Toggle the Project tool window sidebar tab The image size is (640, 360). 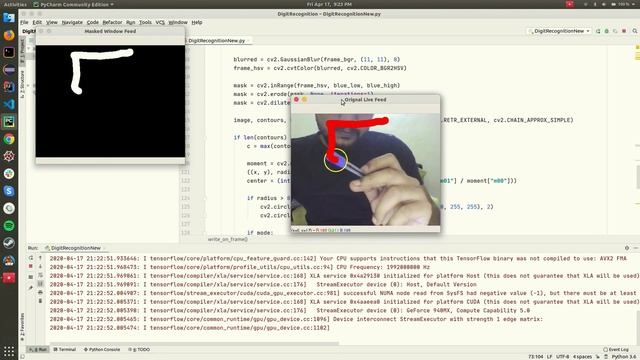[22, 50]
